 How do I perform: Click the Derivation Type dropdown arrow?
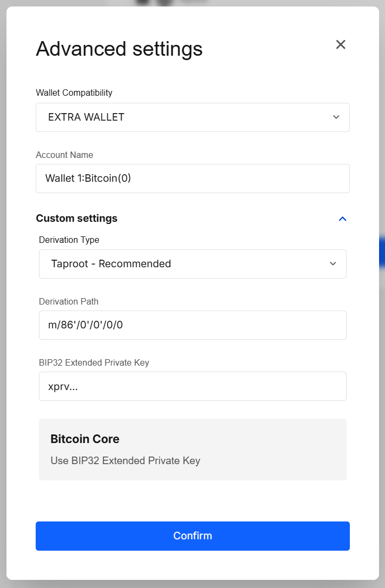pos(333,264)
